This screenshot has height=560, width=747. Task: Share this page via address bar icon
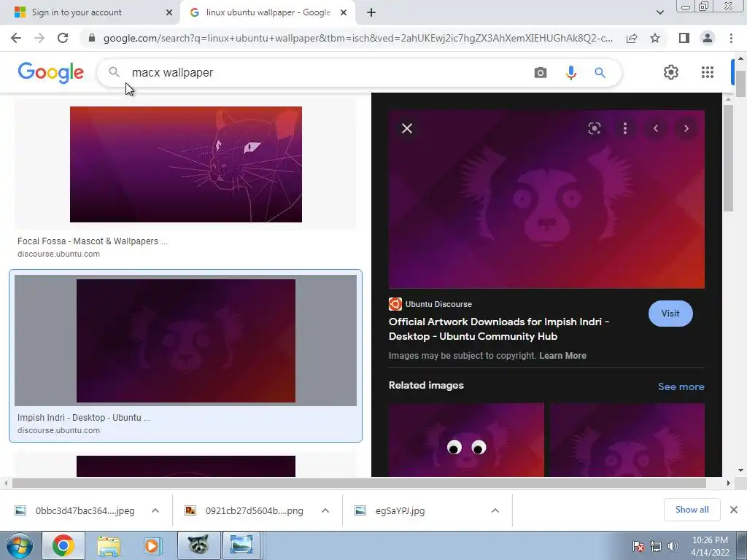632,38
